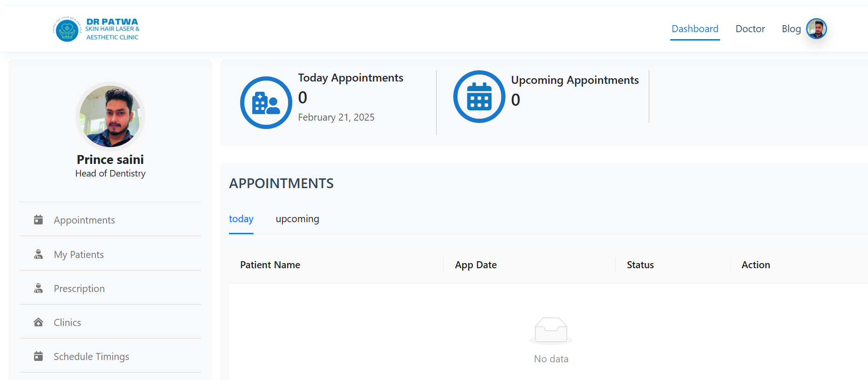Viewport: 868px width, 380px height.
Task: Open the Doctor navigation link
Action: pyautogui.click(x=750, y=29)
